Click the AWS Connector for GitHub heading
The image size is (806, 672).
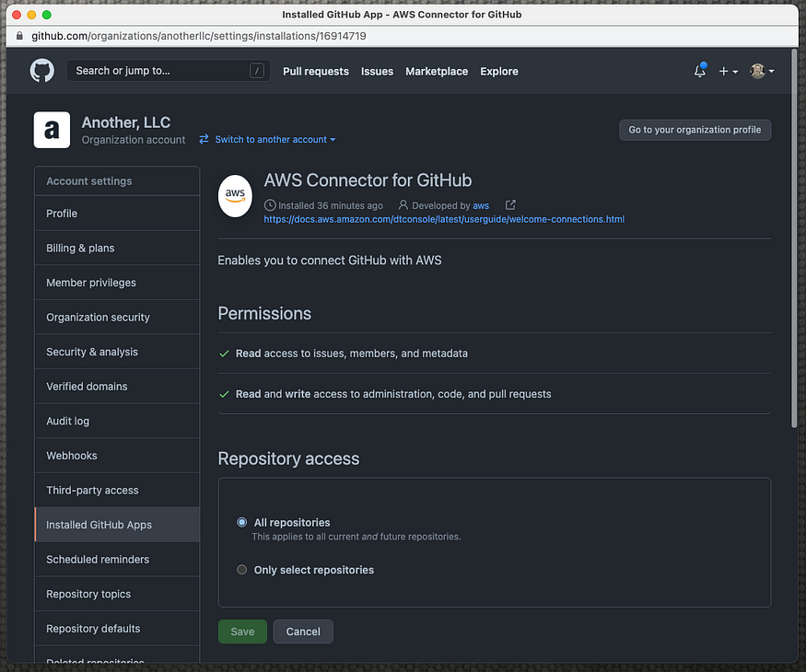[x=368, y=180]
